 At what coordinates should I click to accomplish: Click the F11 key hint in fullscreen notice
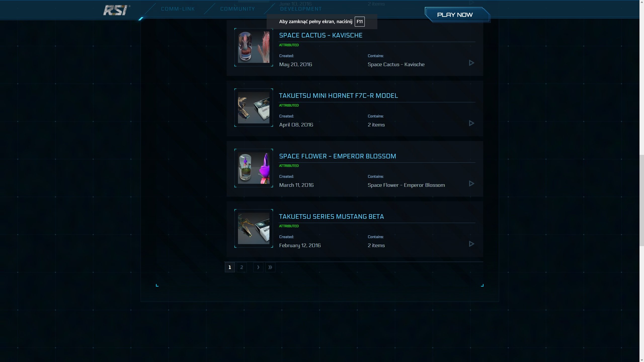coord(359,22)
